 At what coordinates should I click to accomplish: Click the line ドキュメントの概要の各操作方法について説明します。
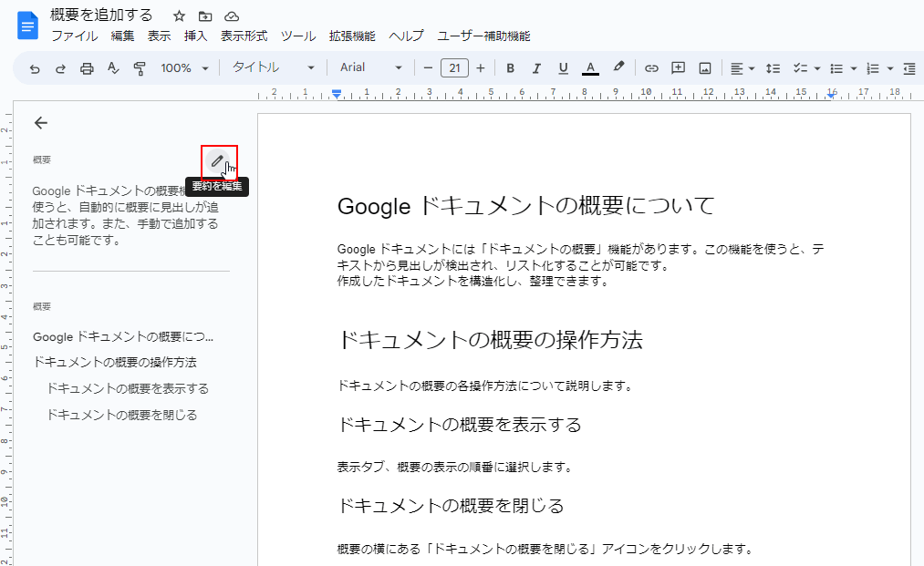click(485, 386)
